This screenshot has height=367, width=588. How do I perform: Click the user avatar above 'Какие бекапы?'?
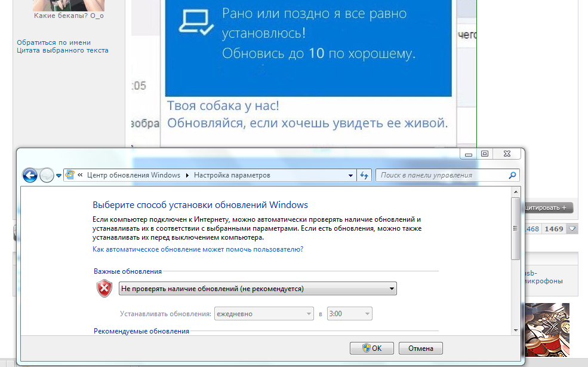click(69, 5)
